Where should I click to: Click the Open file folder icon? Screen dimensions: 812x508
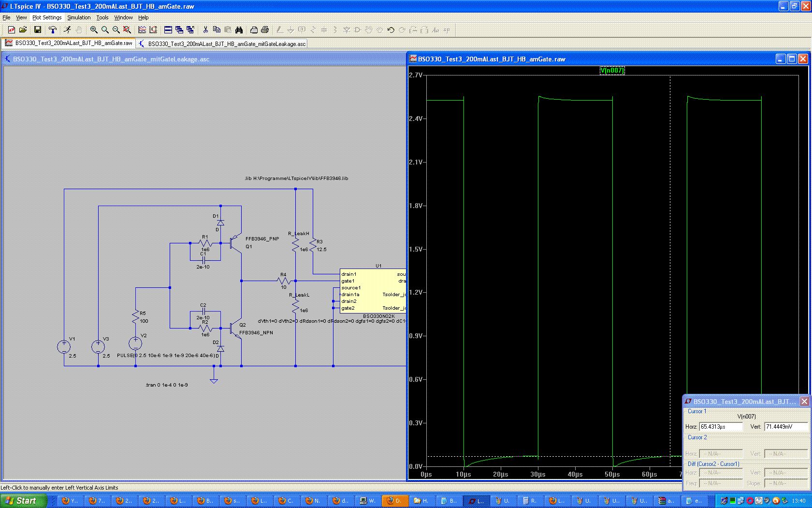tap(23, 30)
